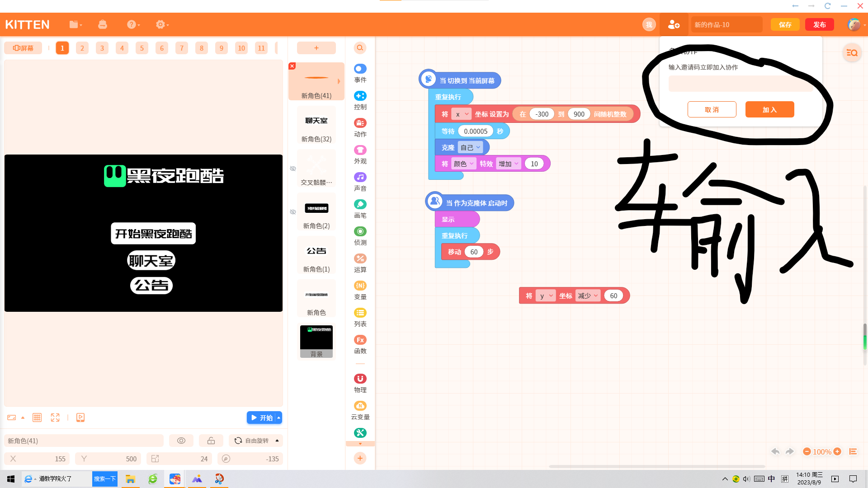Image resolution: width=868 pixels, height=488 pixels.
Task: Switch to screen tab 10
Action: 241,48
